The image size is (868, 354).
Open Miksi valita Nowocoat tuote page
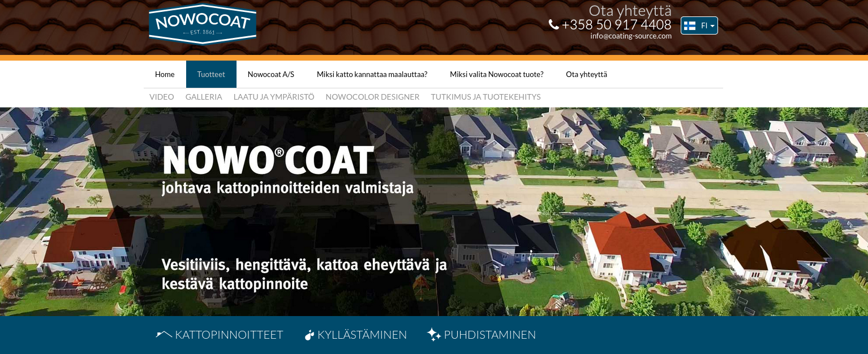pyautogui.click(x=496, y=74)
